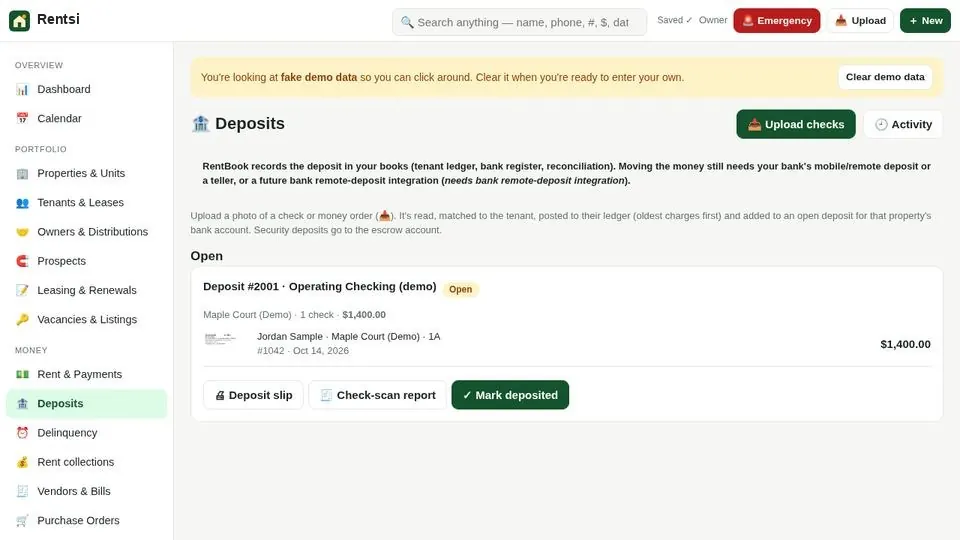The image size is (960, 540).
Task: Click the Deposits bank icon in sidebar
Action: [x=22, y=403]
